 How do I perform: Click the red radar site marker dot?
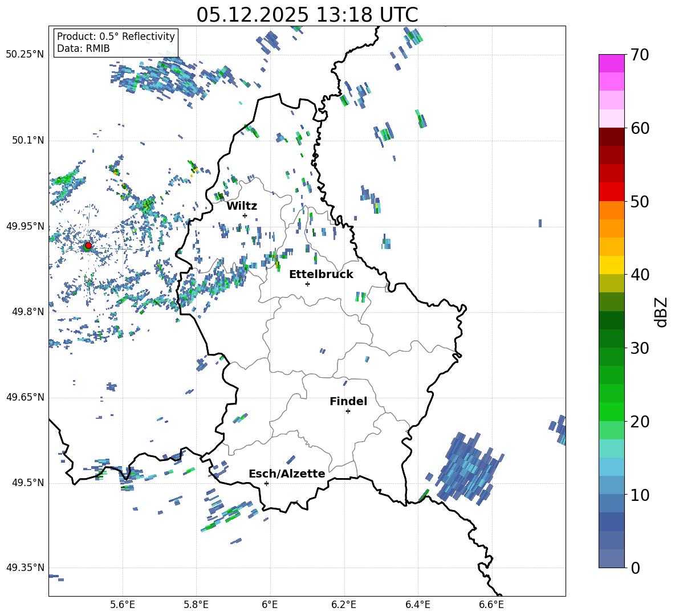click(88, 246)
